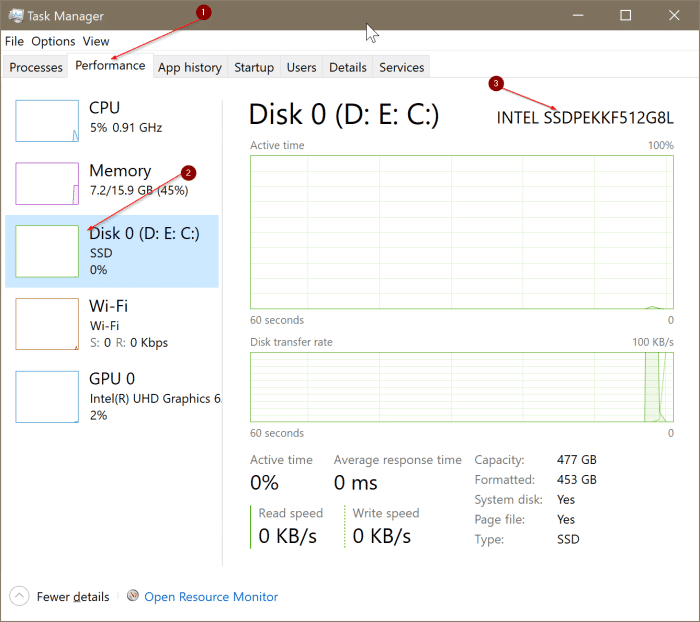700x622 pixels.
Task: Click Intel(R) UHD Graphics GPU description
Action: point(155,398)
